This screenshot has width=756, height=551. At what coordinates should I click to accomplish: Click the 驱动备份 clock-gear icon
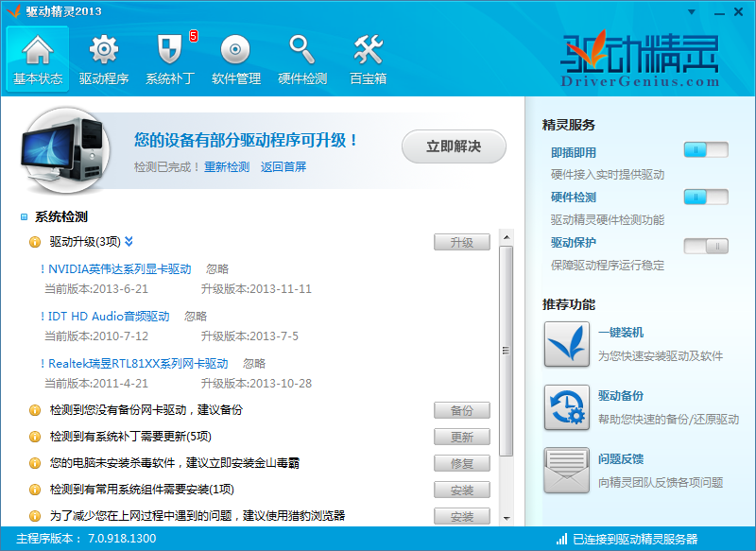(x=566, y=407)
